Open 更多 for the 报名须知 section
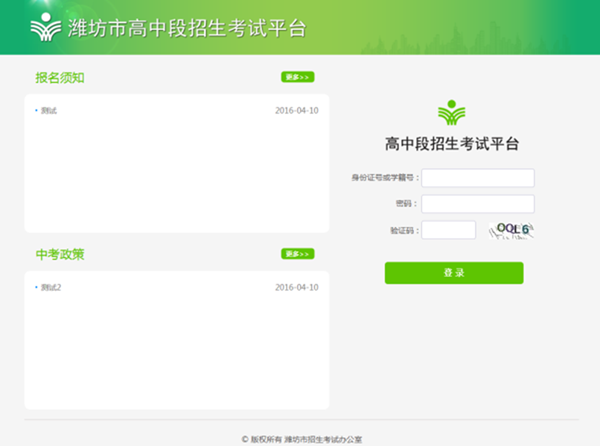600x446 pixels. [297, 77]
